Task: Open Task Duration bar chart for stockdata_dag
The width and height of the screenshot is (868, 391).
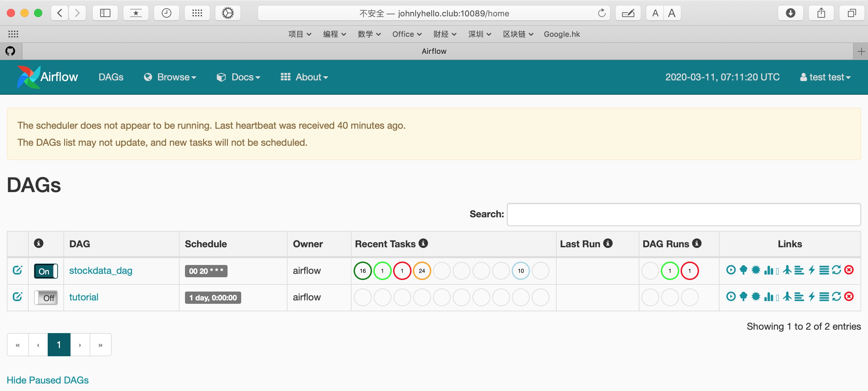Action: 769,270
